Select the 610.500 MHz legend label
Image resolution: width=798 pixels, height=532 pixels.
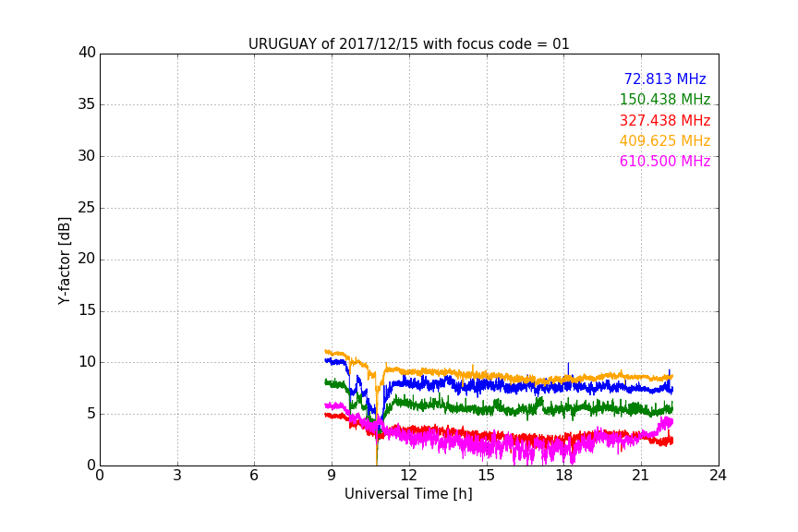coord(665,162)
